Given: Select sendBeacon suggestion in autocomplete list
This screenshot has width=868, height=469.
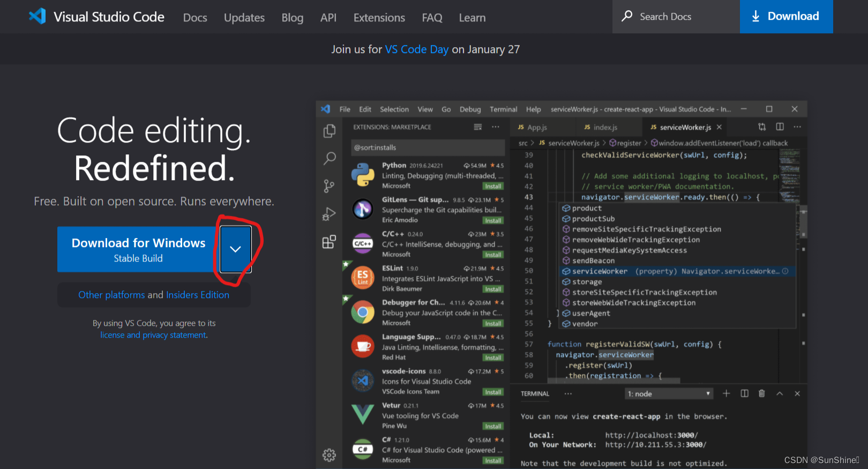Looking at the screenshot, I should point(677,260).
